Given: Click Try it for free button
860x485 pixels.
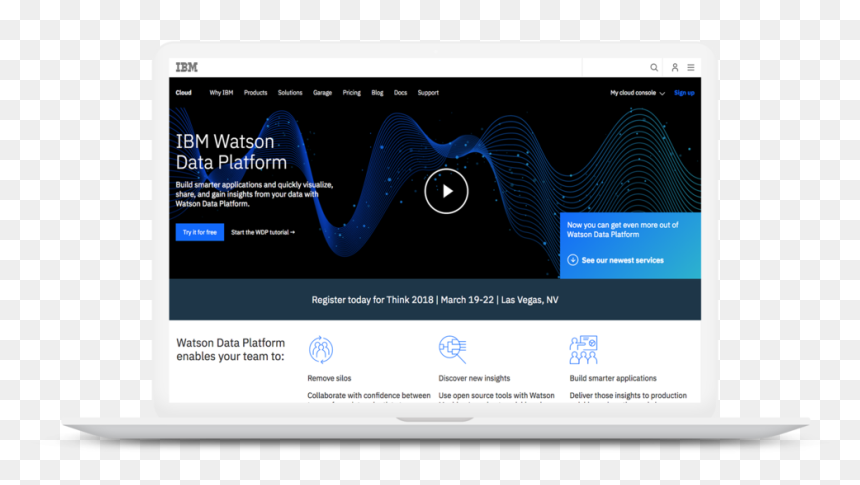Looking at the screenshot, I should click(x=200, y=232).
